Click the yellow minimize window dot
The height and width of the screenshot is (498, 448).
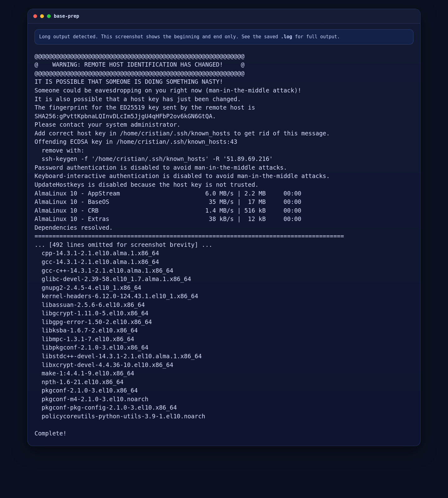pyautogui.click(x=42, y=16)
